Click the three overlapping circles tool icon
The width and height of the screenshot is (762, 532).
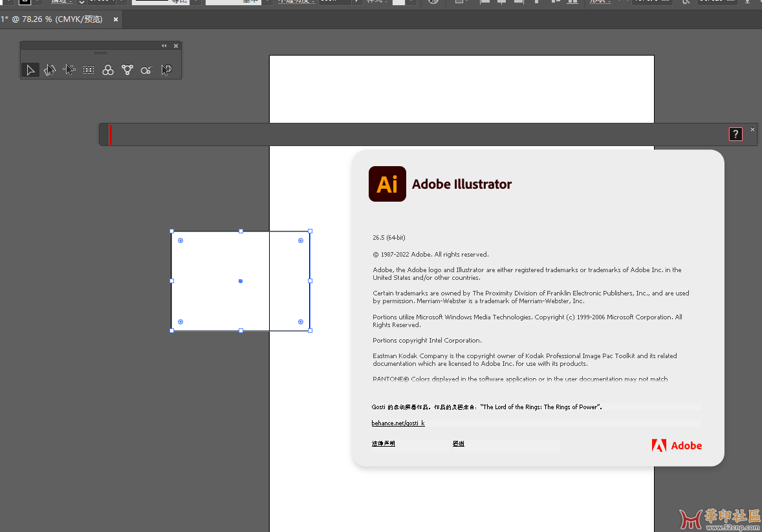(108, 70)
